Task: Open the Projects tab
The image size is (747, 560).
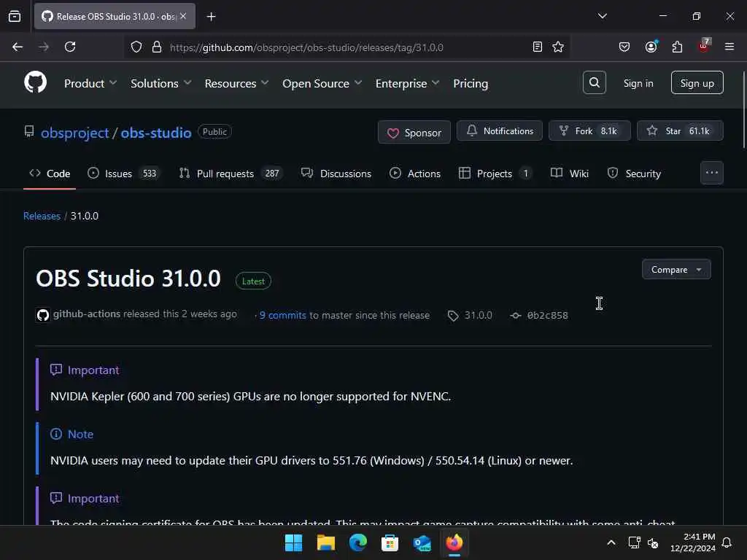Action: tap(495, 174)
